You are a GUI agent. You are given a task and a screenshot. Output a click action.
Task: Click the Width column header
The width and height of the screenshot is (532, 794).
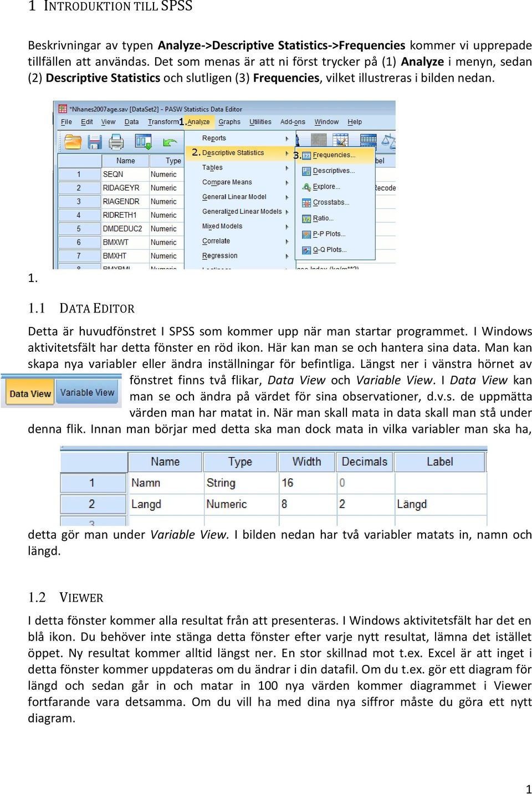tap(306, 462)
